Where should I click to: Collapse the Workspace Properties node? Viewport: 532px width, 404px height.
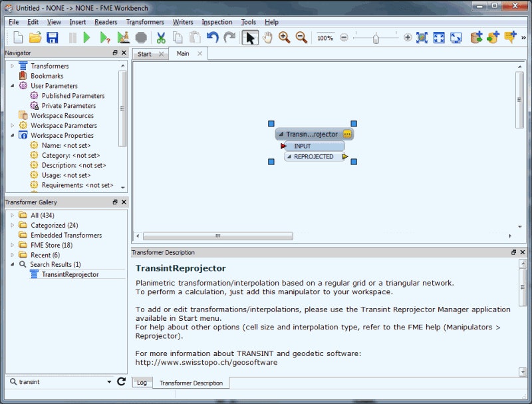point(12,135)
